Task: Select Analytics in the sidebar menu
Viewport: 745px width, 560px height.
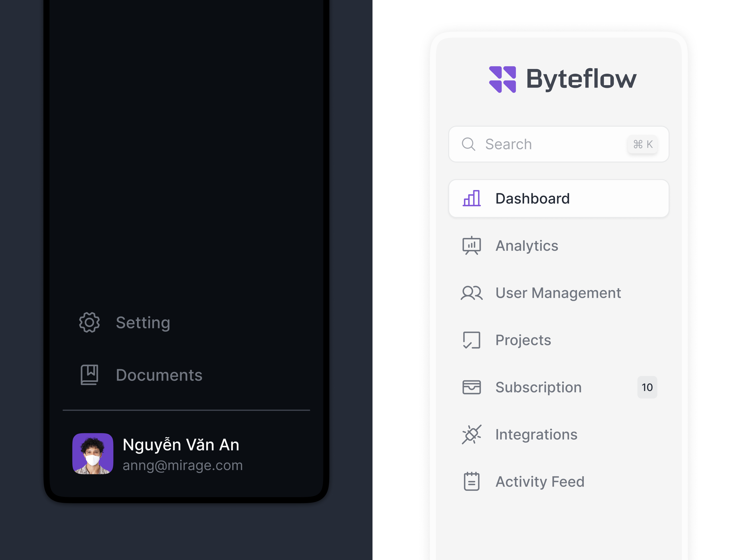Action: tap(526, 246)
